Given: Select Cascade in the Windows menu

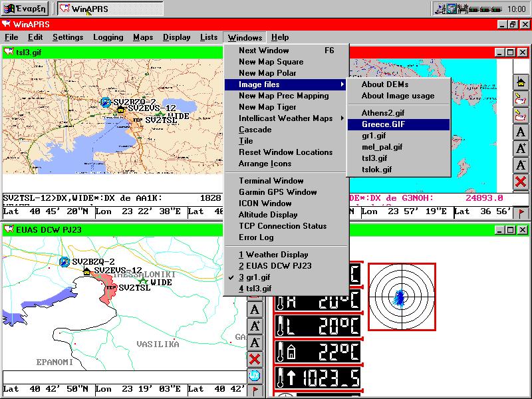Looking at the screenshot, I should [285, 130].
